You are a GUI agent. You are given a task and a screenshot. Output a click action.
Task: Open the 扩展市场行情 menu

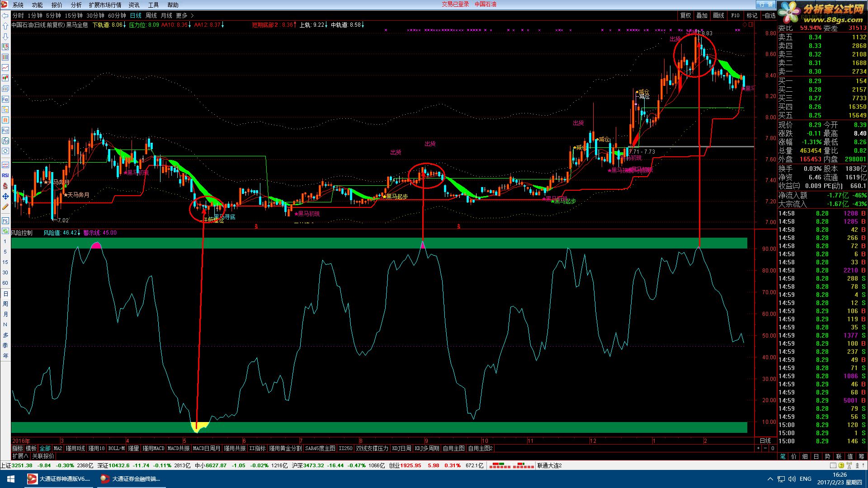[105, 5]
